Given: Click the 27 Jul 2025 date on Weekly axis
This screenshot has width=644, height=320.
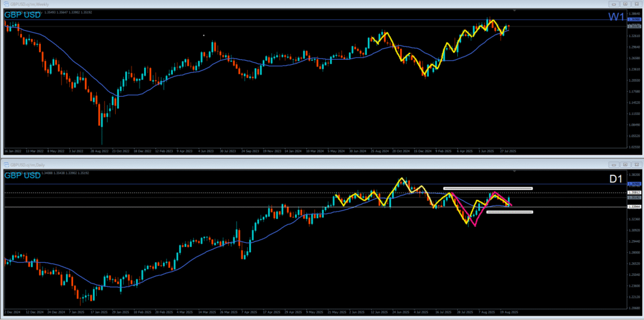Looking at the screenshot, I should pos(508,151).
